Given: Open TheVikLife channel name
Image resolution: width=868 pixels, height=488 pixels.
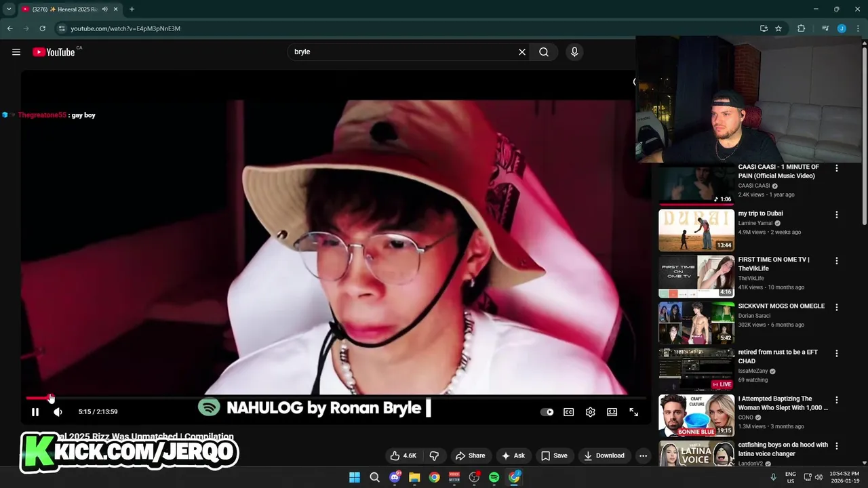Looking at the screenshot, I should coord(751,279).
